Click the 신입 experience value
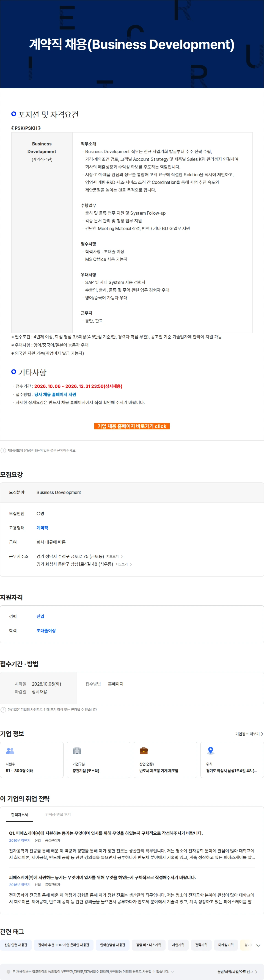The image size is (264, 980). click(x=40, y=616)
